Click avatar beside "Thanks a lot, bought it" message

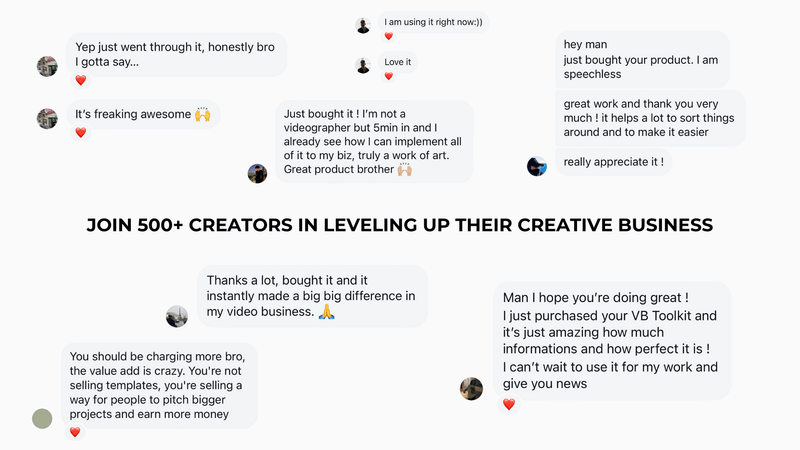coord(177,316)
